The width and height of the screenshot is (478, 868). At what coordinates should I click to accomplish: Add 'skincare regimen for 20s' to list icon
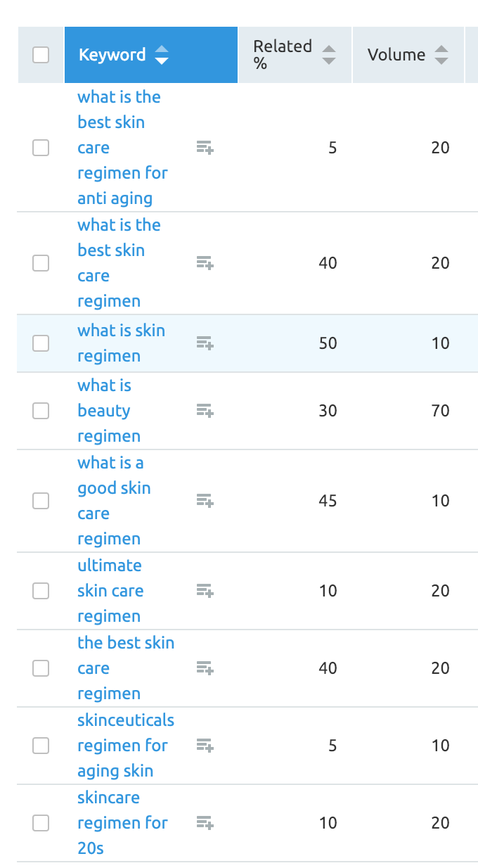click(205, 823)
